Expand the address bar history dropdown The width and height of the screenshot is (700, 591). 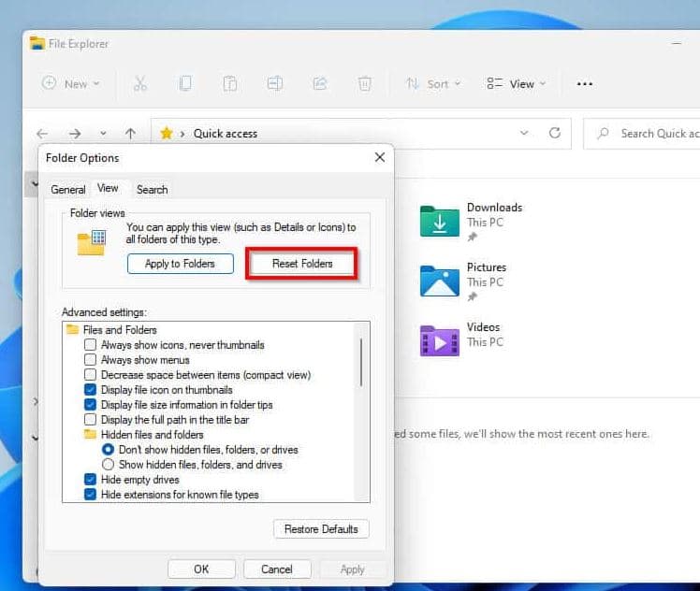click(x=524, y=133)
